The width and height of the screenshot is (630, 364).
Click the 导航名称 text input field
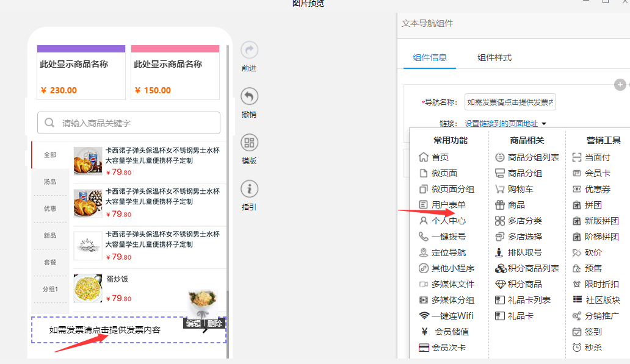pyautogui.click(x=510, y=102)
